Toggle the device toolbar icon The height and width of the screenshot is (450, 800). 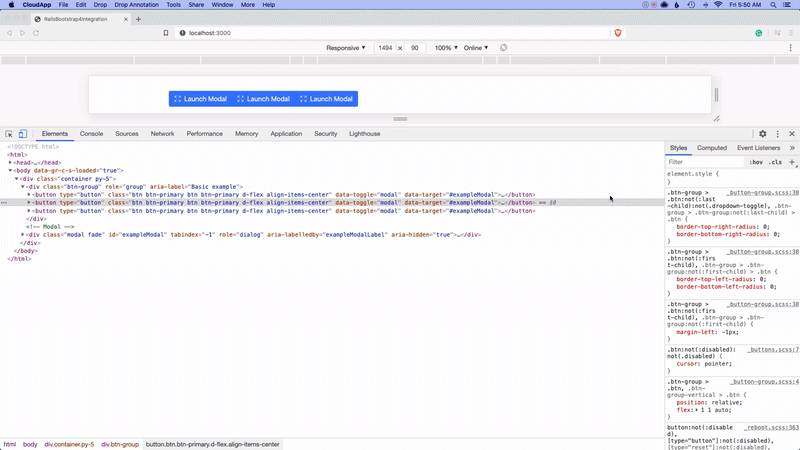point(22,134)
